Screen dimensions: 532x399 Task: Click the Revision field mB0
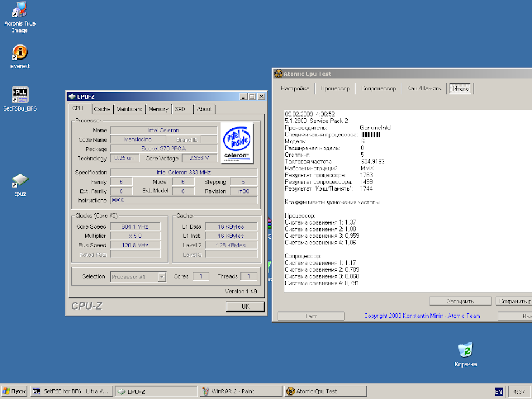pyautogui.click(x=243, y=191)
